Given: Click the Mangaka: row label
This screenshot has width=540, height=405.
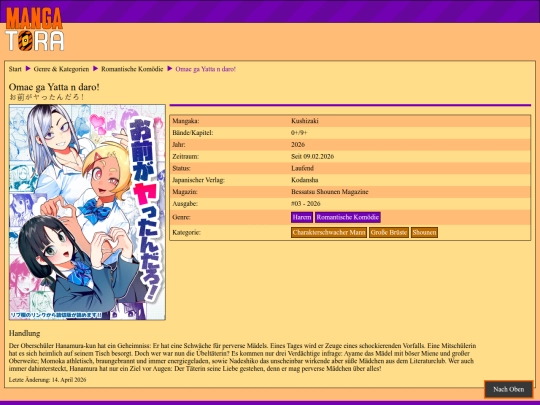Looking at the screenshot, I should pos(186,121).
